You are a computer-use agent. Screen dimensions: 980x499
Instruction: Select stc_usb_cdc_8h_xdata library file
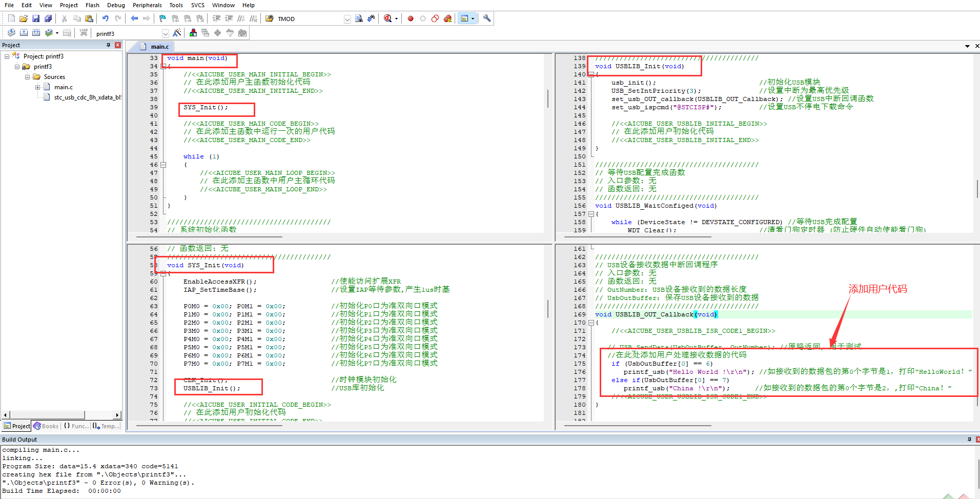pos(88,97)
